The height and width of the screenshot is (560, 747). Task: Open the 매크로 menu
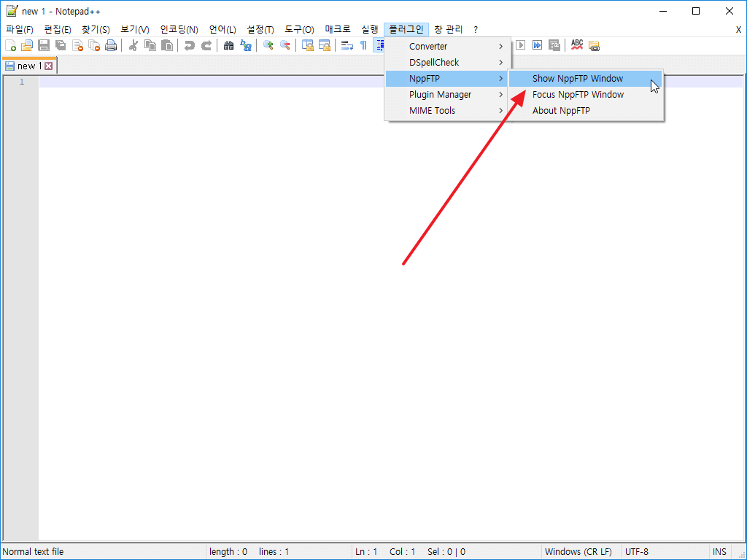[x=338, y=29]
